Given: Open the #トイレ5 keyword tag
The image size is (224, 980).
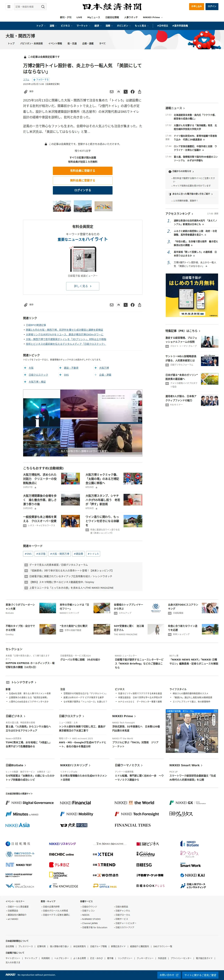Looking at the screenshot, I should 93,554.
